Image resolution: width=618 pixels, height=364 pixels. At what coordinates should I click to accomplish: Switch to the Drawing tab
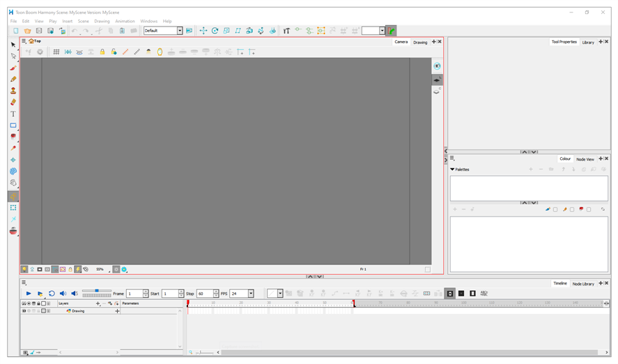coord(420,42)
